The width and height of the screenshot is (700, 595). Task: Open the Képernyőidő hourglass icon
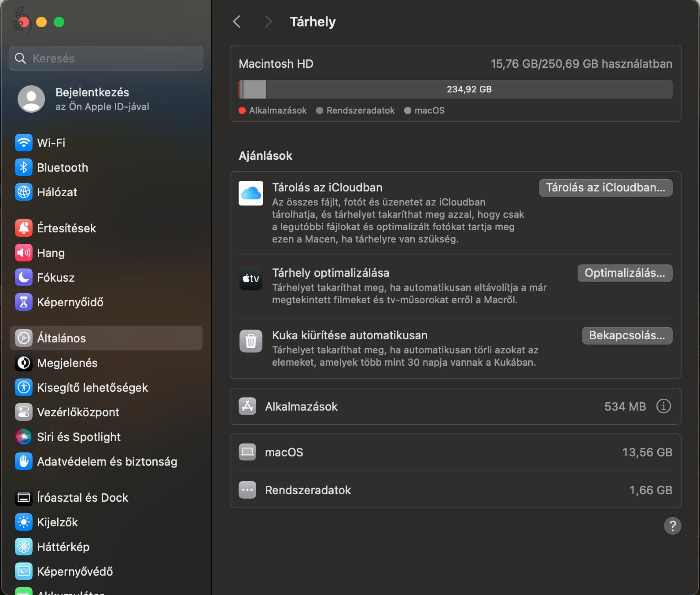[24, 302]
